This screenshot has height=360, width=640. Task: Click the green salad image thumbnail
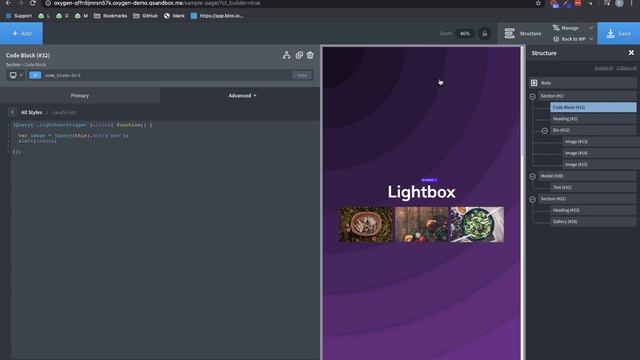coord(477,224)
